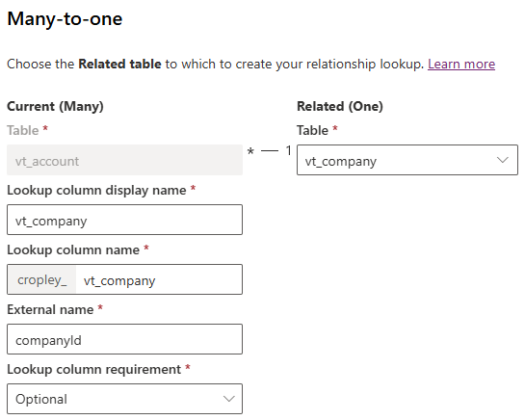
Task: Select the Related (One) section label
Action: (x=340, y=106)
